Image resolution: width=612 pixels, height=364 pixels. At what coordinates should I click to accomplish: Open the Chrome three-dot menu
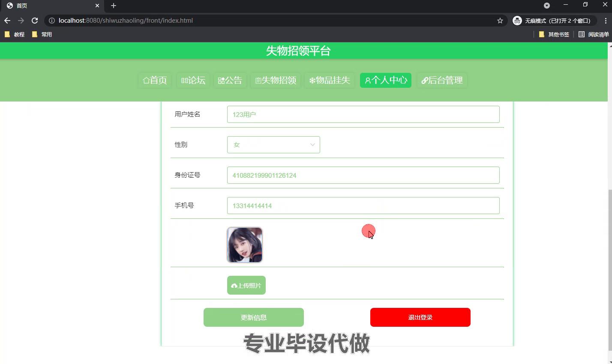[x=606, y=21]
